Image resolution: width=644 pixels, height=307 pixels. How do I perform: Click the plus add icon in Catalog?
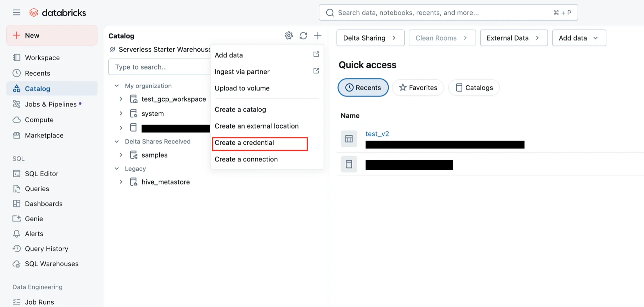tap(318, 36)
